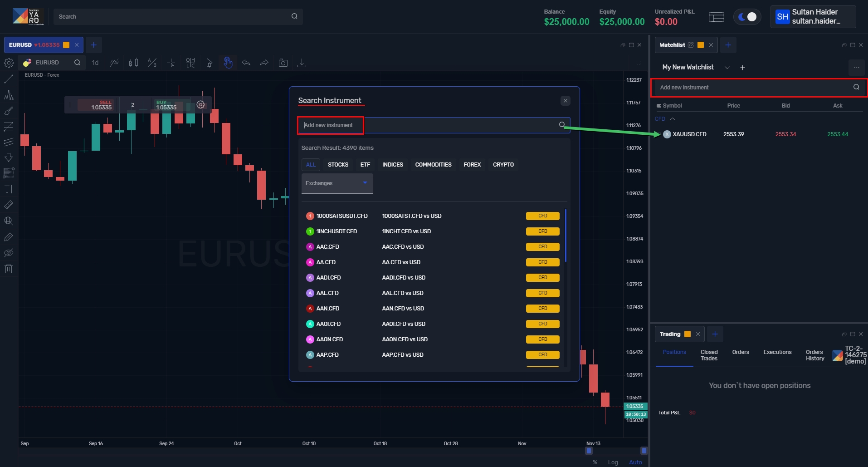The width and height of the screenshot is (868, 467).
Task: Open the indicators icon in chart toolbar
Action: tap(114, 63)
